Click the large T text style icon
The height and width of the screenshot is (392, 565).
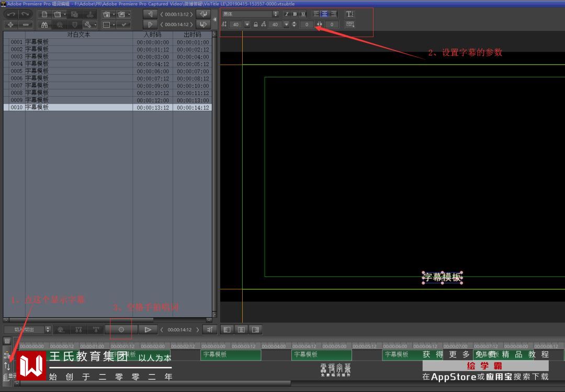[x=349, y=14]
